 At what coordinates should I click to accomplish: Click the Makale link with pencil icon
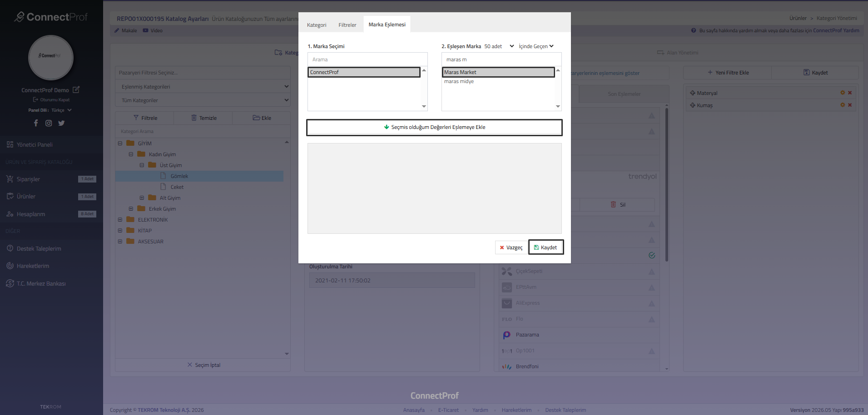125,30
